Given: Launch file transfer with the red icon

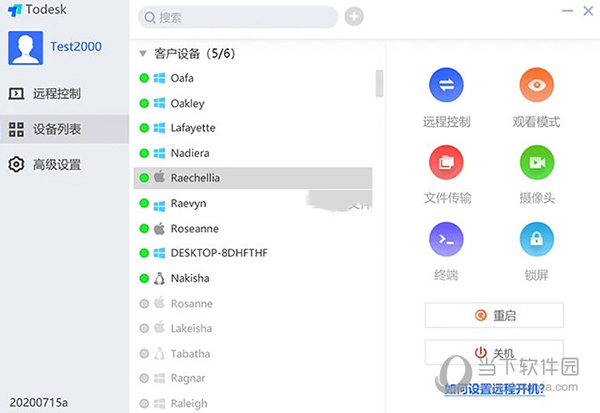Looking at the screenshot, I should [x=446, y=162].
